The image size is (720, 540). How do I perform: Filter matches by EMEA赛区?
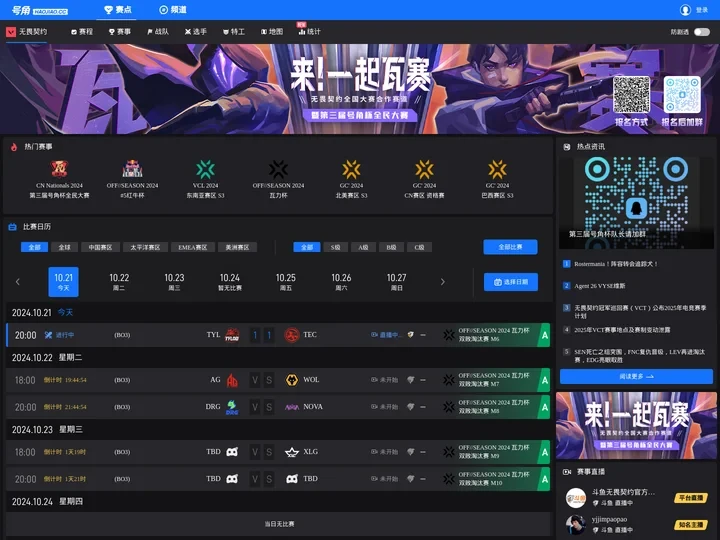[193, 247]
